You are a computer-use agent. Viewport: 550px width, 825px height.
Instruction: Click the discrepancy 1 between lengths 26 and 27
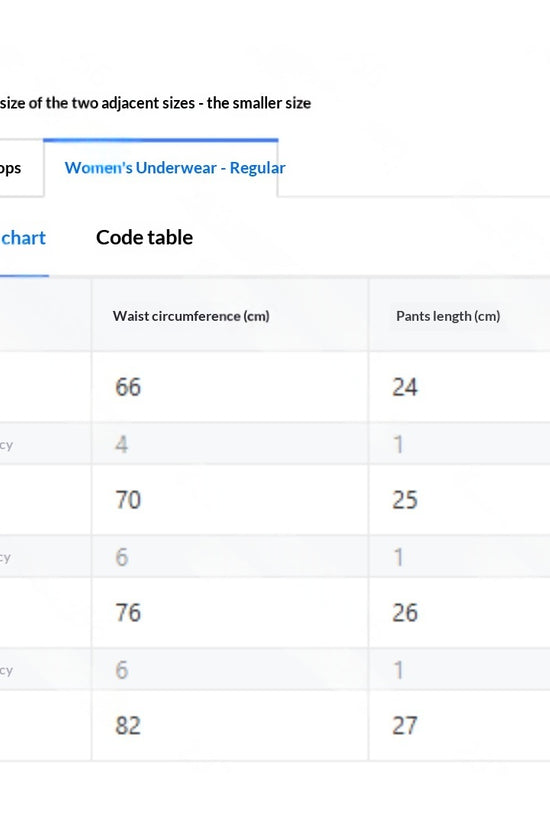coord(398,670)
